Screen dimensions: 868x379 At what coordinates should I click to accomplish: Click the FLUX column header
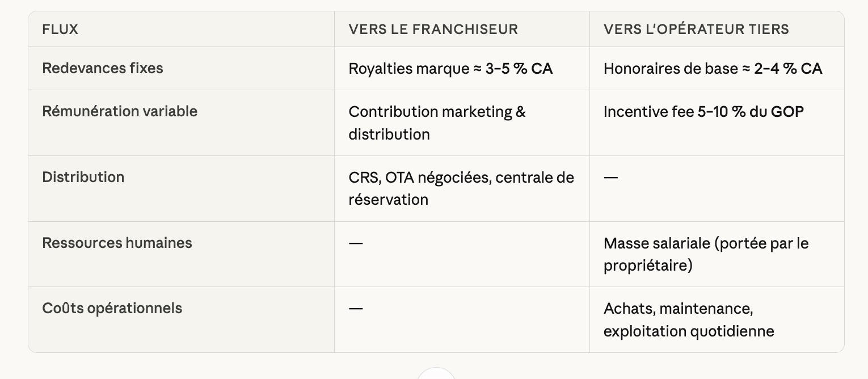point(60,30)
